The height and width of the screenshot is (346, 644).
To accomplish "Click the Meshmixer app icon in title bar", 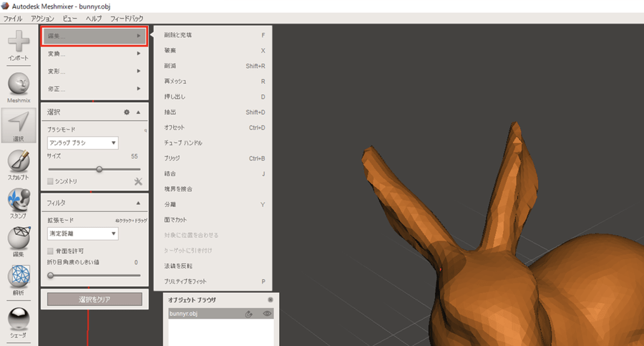I will tap(5, 6).
